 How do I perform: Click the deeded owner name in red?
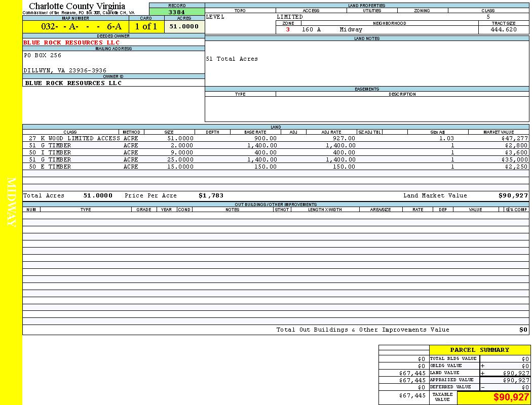(x=71, y=43)
